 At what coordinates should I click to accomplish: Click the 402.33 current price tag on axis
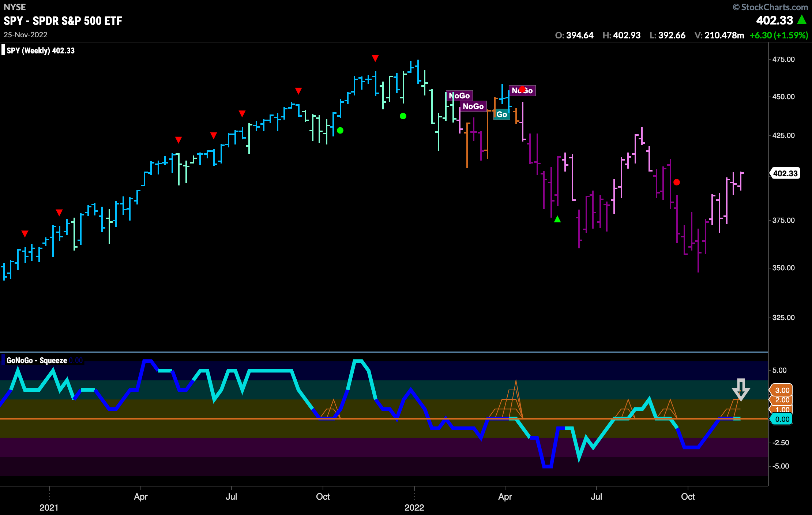point(785,173)
